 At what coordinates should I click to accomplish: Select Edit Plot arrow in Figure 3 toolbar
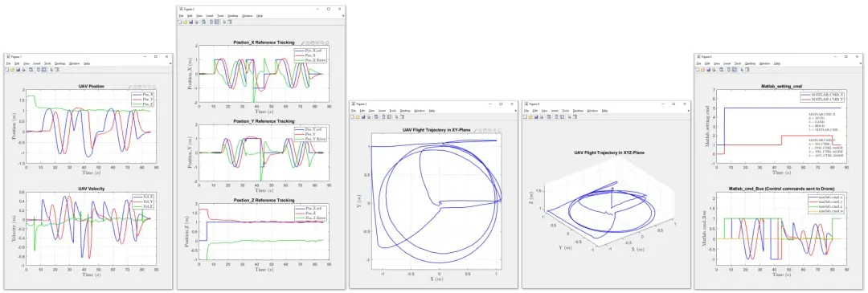396,116
